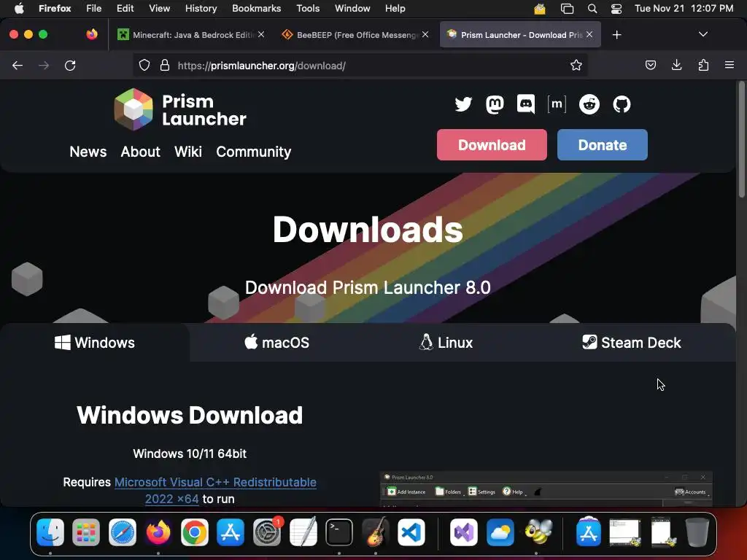The width and height of the screenshot is (747, 560).
Task: Bookmark this page with star icon
Action: pyautogui.click(x=576, y=65)
